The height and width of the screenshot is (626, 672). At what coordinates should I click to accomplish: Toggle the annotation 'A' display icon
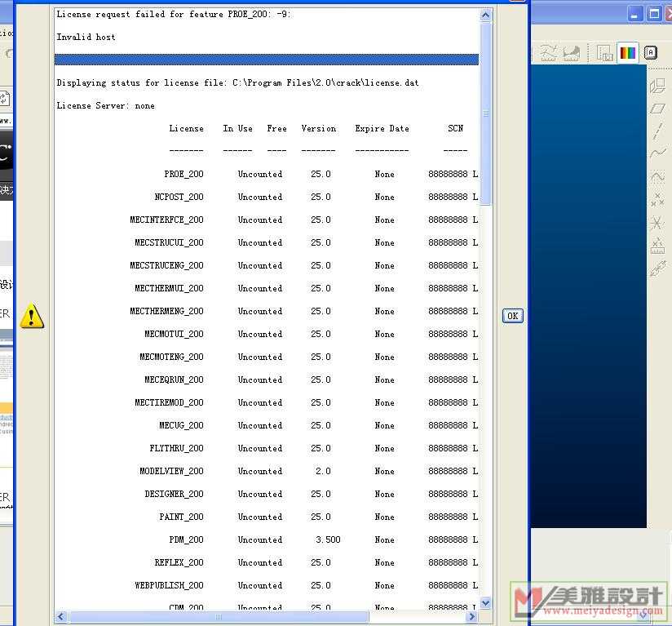tap(650, 53)
